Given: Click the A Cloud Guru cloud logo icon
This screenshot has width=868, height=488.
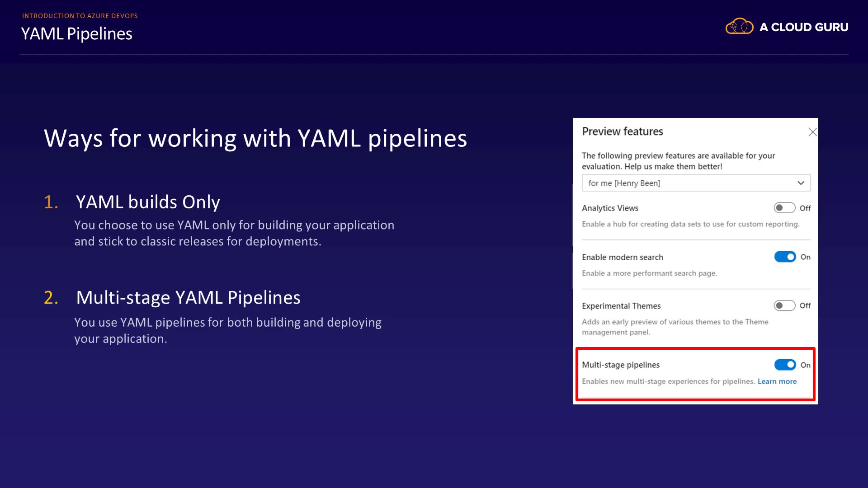Looking at the screenshot, I should 739,27.
